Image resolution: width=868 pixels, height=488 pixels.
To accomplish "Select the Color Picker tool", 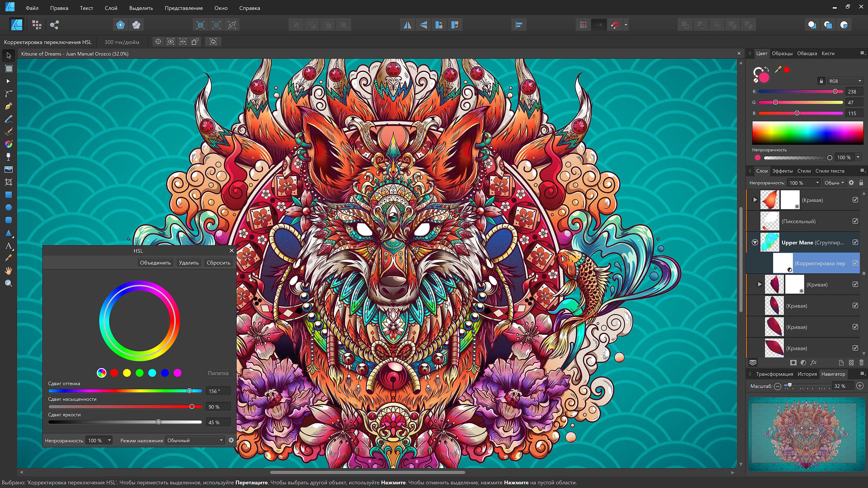I will click(x=9, y=258).
